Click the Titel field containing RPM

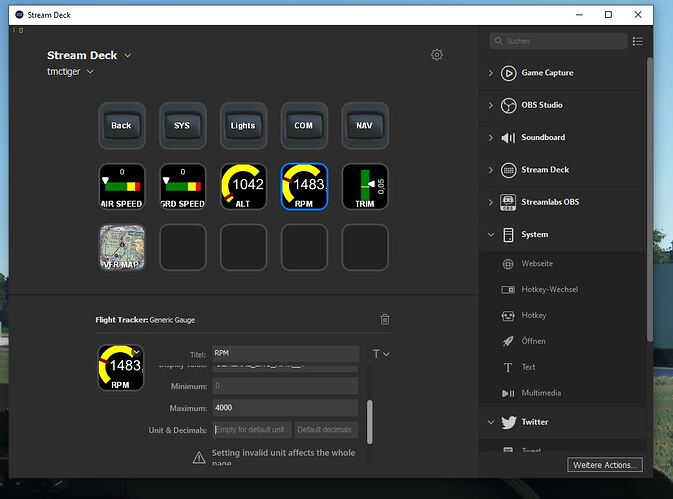pos(285,354)
